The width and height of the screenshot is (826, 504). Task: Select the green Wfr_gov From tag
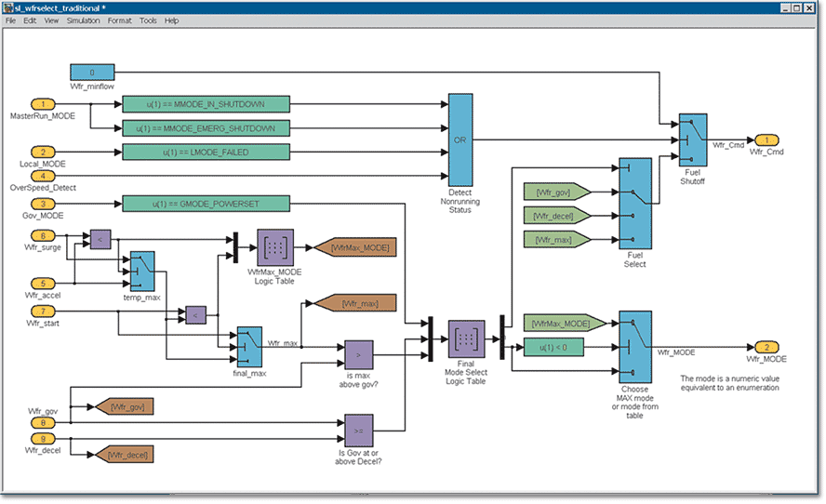point(557,192)
